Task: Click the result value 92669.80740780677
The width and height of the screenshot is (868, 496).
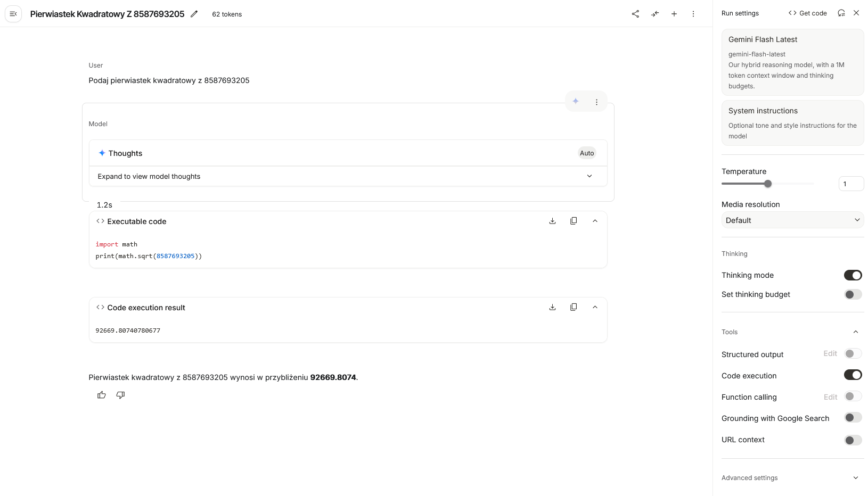Action: (x=128, y=330)
